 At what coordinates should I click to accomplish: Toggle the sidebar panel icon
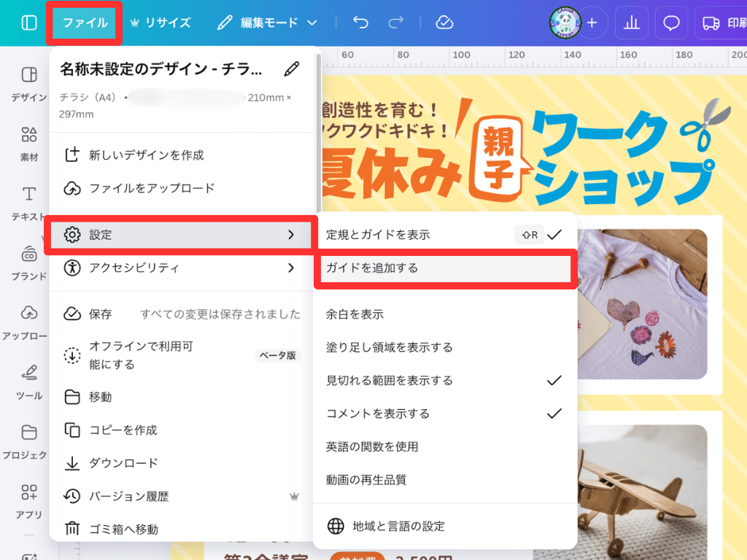[x=29, y=23]
